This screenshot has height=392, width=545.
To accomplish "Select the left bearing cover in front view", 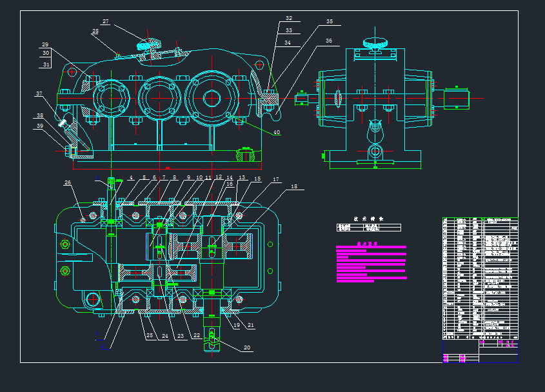I will coord(111,99).
